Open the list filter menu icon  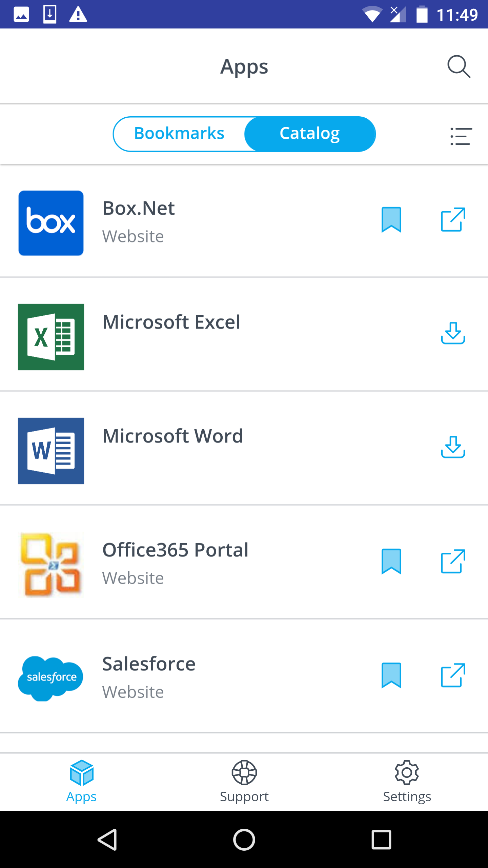[461, 136]
